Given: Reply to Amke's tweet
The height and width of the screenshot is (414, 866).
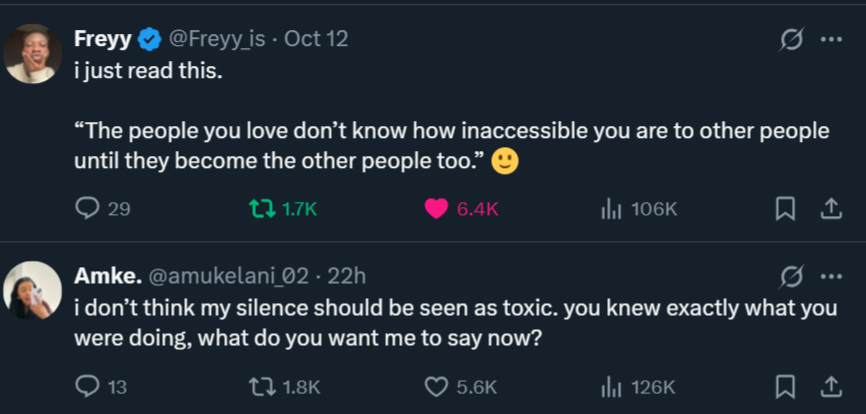Looking at the screenshot, I should click(x=89, y=387).
